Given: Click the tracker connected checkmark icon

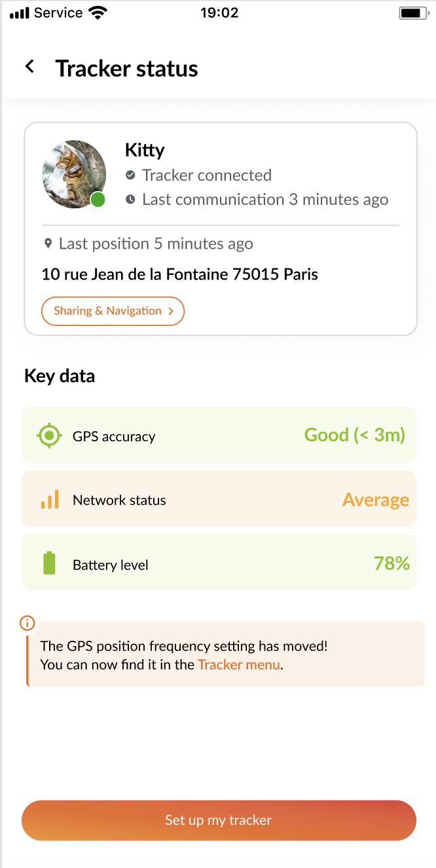Looking at the screenshot, I should tap(130, 175).
